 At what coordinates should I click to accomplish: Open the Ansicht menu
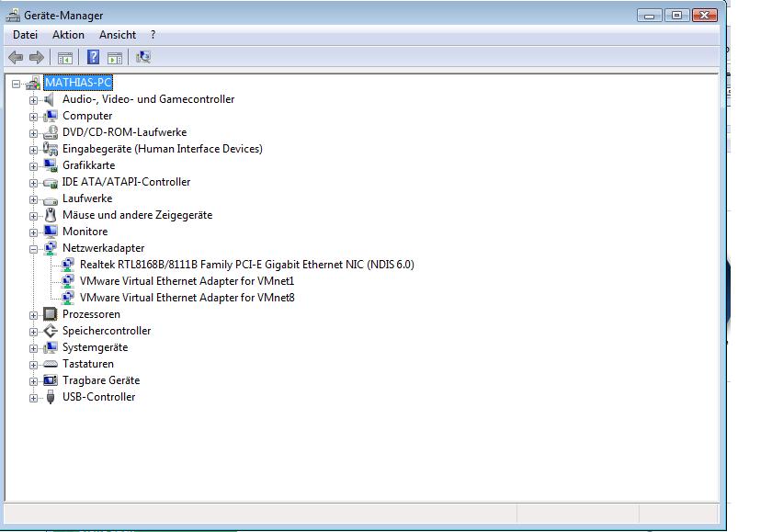118,35
